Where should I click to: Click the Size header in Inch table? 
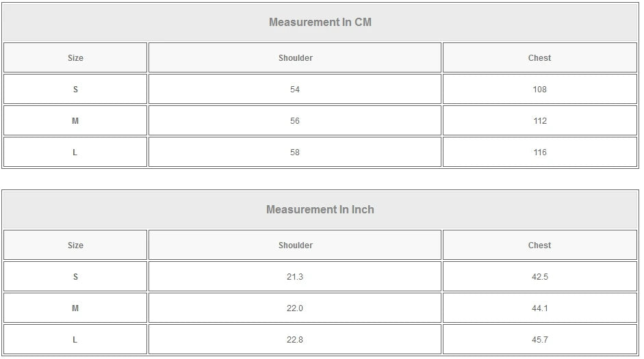tap(75, 245)
